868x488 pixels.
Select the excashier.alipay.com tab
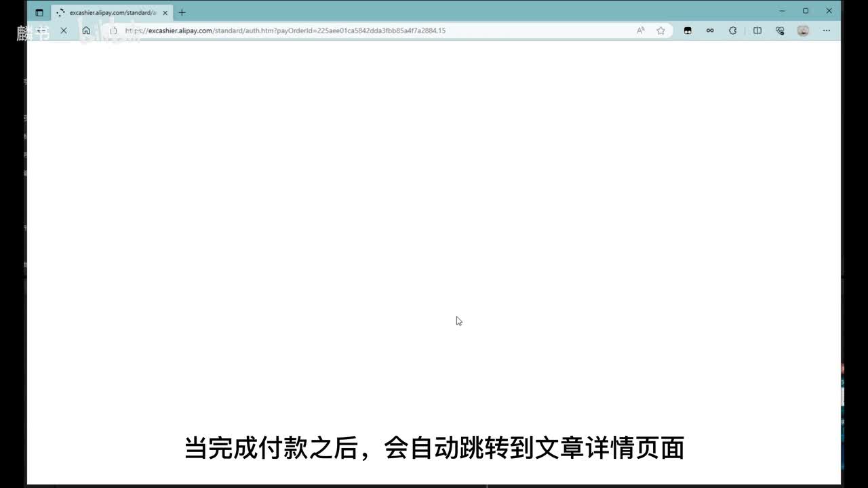(x=108, y=12)
